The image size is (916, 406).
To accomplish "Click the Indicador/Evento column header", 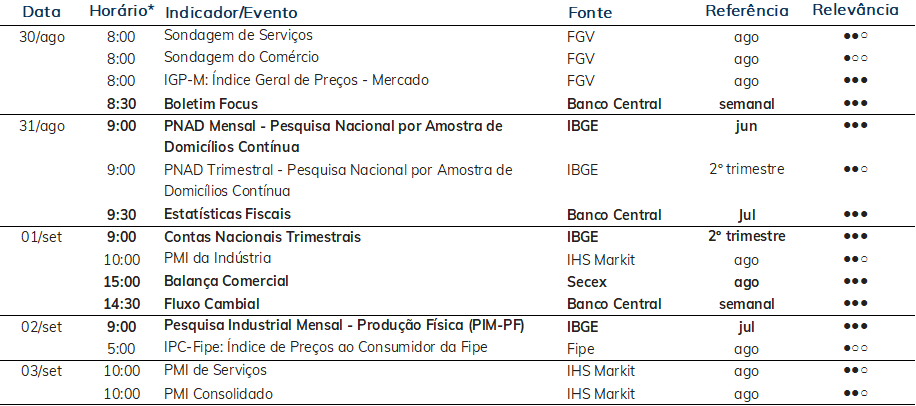I will click(231, 12).
